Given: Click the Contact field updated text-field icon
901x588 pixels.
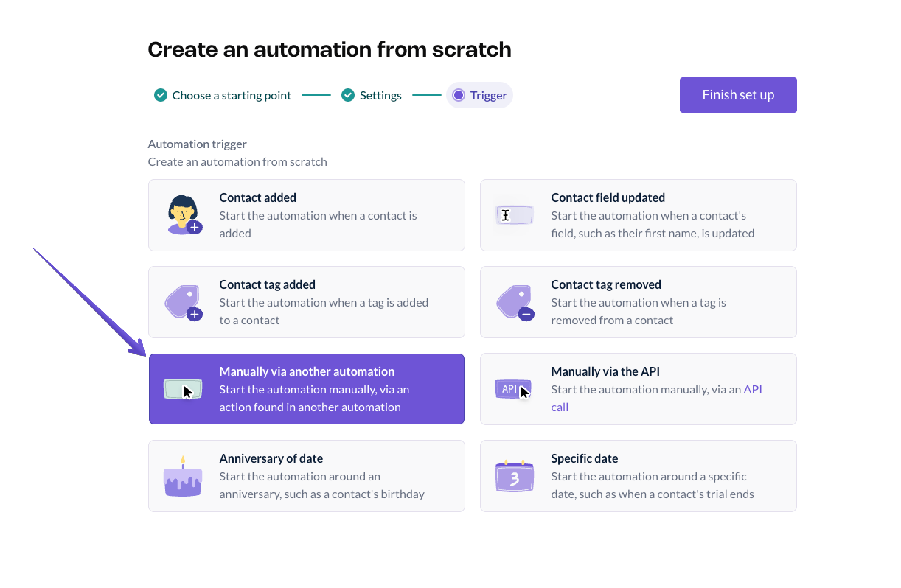Looking at the screenshot, I should point(514,215).
